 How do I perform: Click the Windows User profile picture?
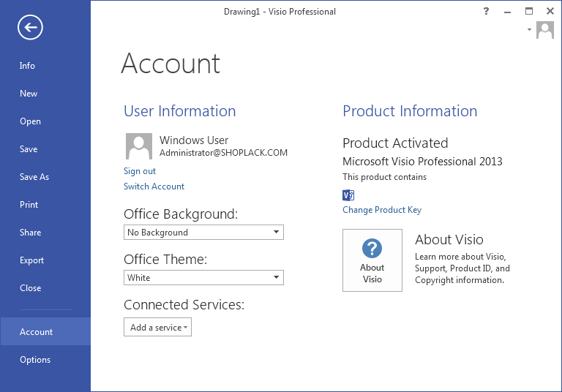point(139,146)
